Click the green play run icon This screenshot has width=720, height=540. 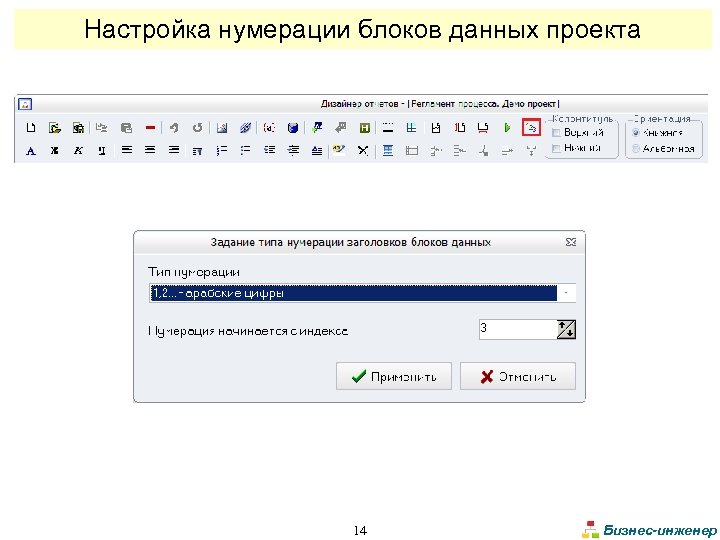click(x=507, y=128)
